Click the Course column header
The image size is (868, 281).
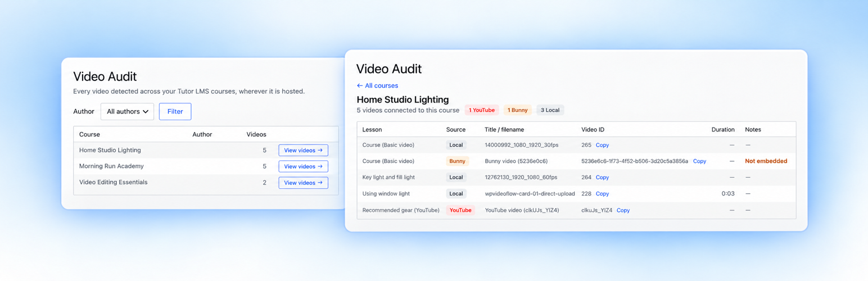(x=89, y=134)
